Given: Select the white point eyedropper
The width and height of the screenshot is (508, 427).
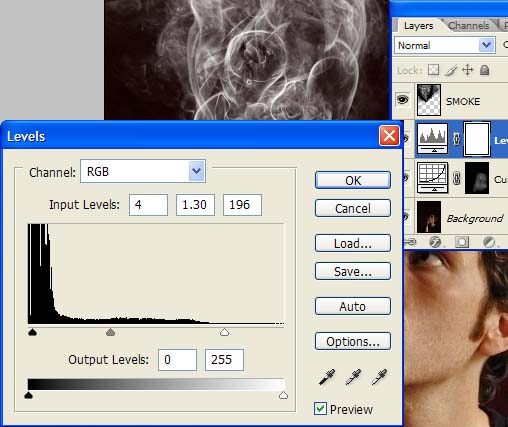Looking at the screenshot, I should (379, 377).
